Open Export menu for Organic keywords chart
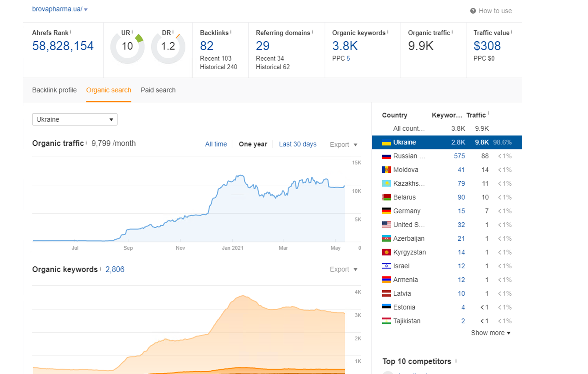This screenshot has height=374, width=588. click(x=343, y=269)
